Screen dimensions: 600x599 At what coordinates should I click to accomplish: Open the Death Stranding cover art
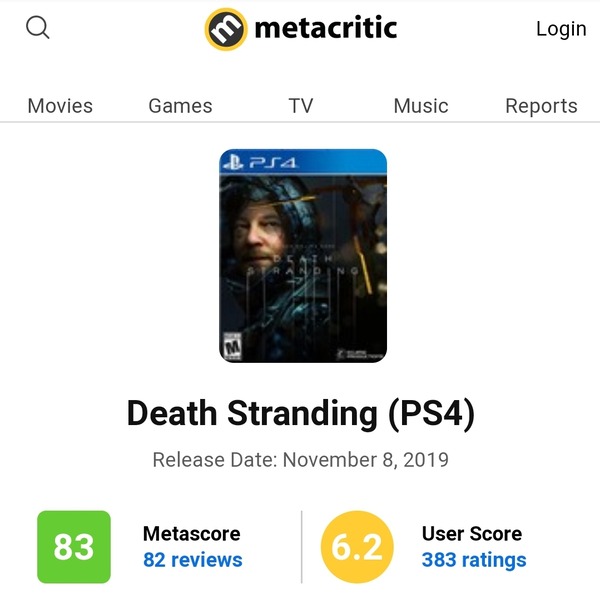pos(303,255)
